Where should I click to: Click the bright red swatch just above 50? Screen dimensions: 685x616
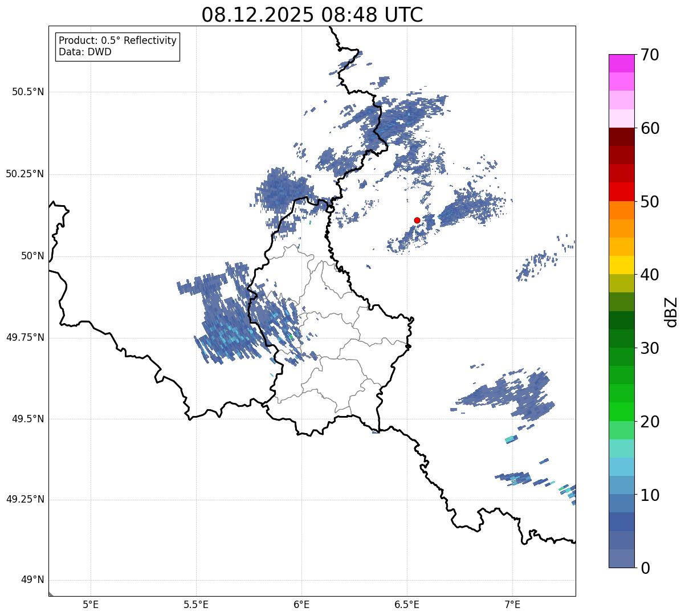(x=621, y=191)
